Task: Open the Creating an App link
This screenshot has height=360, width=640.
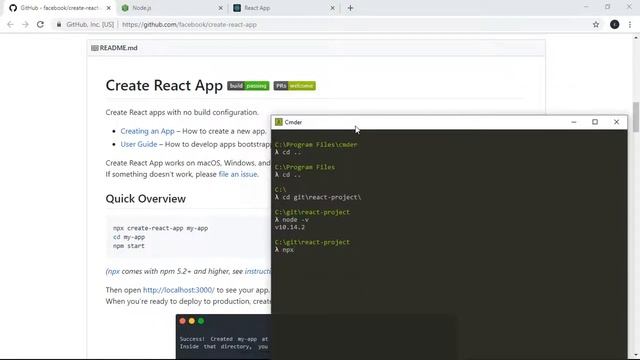Action: [x=147, y=131]
